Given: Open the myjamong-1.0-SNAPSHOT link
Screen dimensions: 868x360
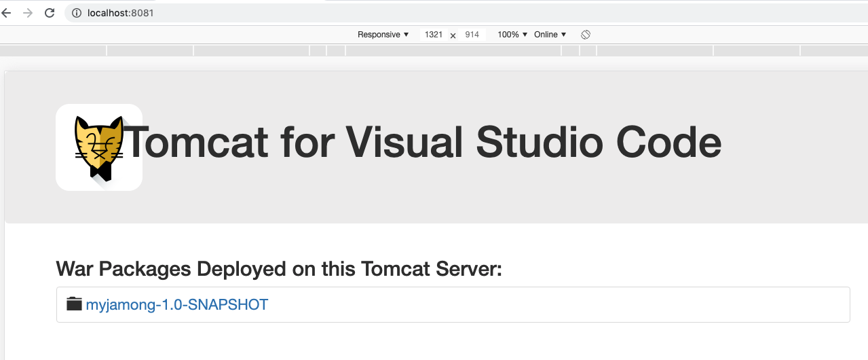Looking at the screenshot, I should tap(177, 304).
